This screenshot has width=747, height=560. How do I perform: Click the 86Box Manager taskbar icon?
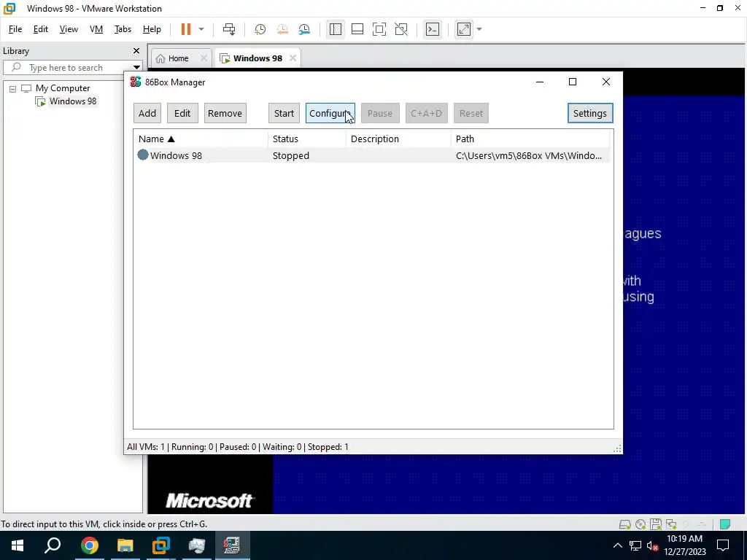point(232,545)
